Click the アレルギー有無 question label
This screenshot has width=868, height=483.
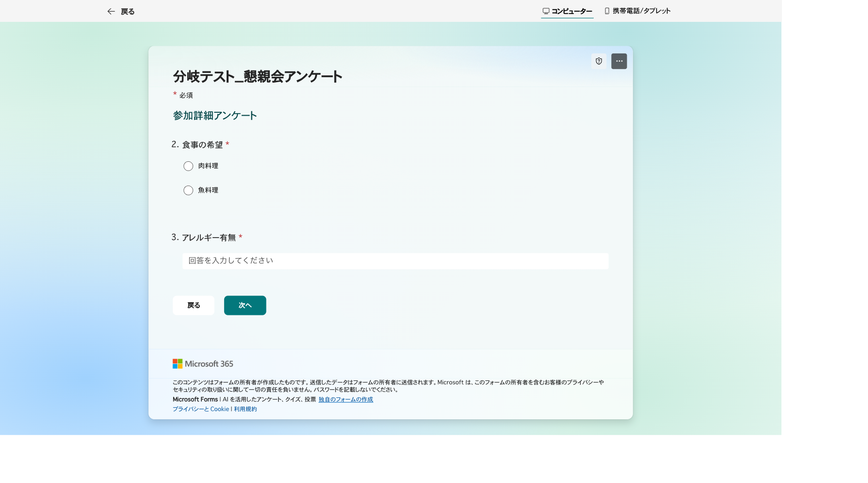(x=209, y=238)
